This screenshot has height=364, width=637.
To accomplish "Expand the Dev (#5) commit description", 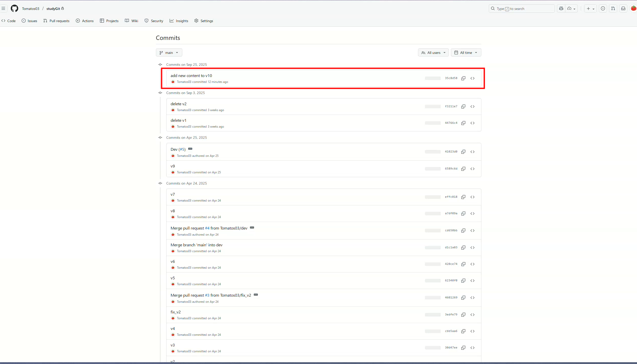I will tap(190, 149).
